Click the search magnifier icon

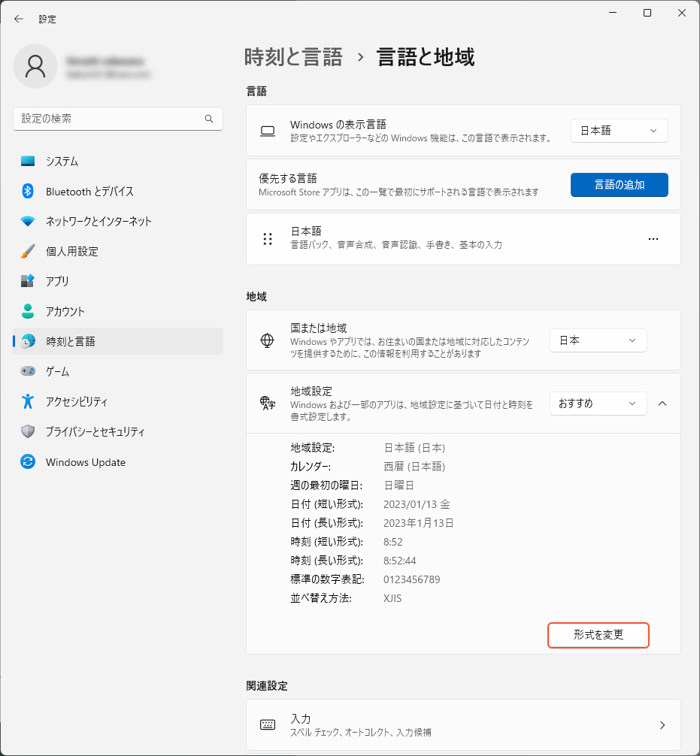click(x=209, y=119)
